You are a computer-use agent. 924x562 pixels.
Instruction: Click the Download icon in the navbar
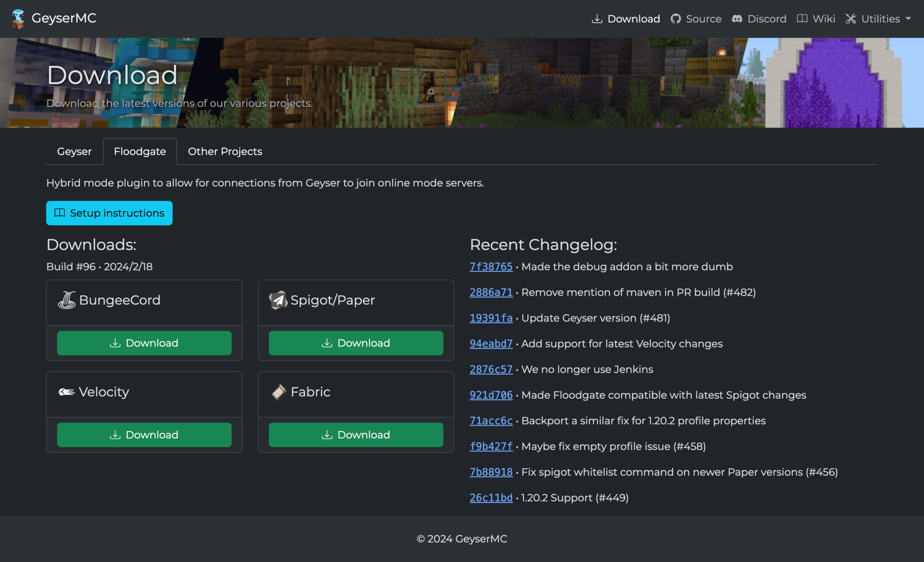pyautogui.click(x=597, y=19)
